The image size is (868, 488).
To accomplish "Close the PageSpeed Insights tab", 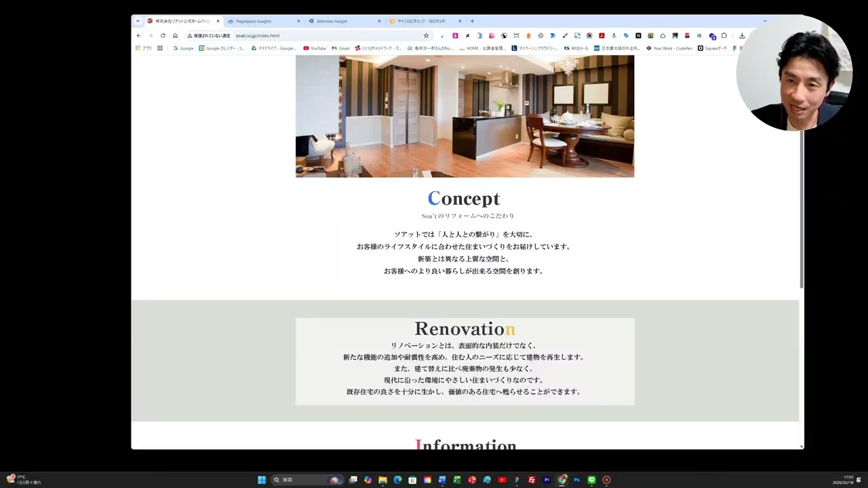I will 298,21.
